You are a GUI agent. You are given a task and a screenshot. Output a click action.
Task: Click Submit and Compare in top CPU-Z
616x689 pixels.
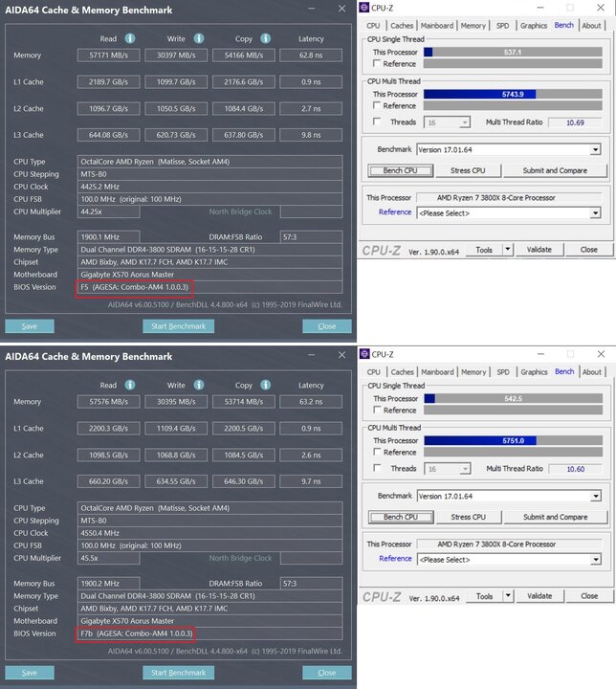click(555, 170)
